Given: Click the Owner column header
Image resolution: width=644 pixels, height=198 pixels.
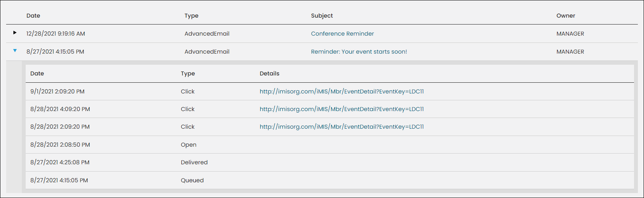Looking at the screenshot, I should click(566, 16).
